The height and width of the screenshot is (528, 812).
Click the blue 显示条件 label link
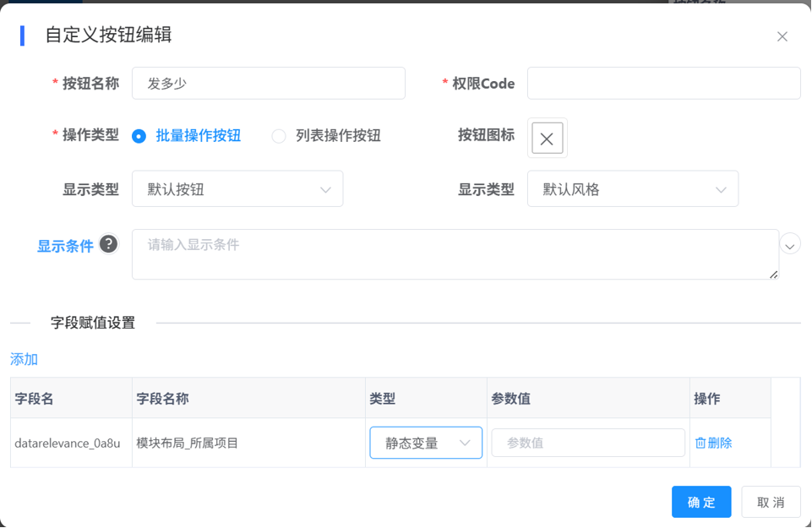tap(65, 247)
